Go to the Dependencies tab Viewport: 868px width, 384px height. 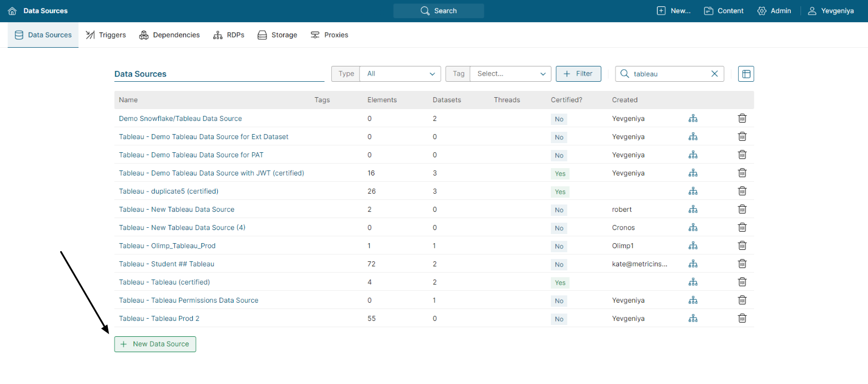tap(170, 35)
